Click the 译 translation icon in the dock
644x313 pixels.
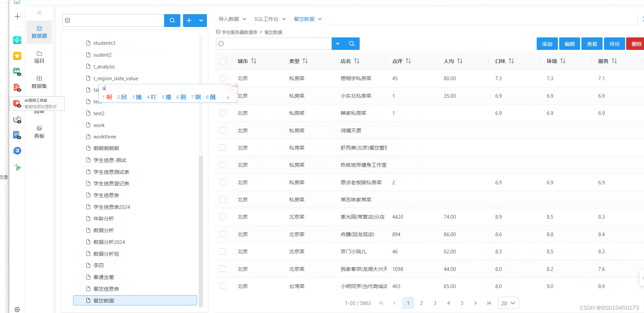click(x=17, y=151)
